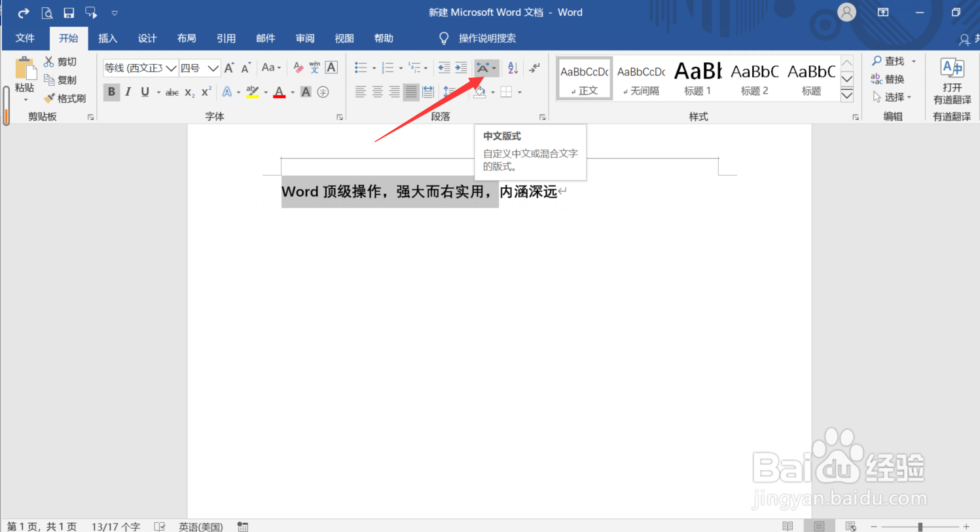Viewport: 980px width, 532px height.
Task: Toggle character shading (gray A)
Action: click(306, 92)
